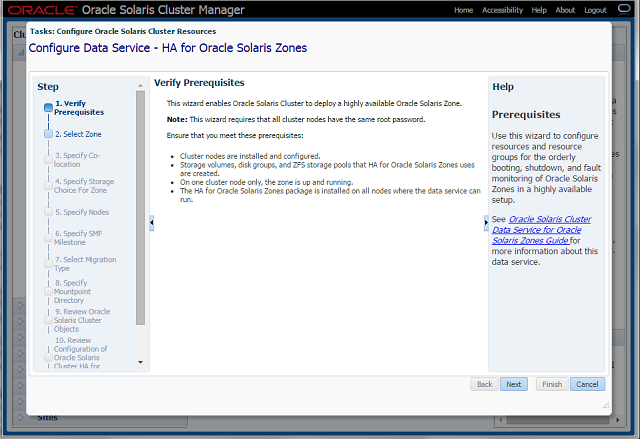Open Oracle Solaris Cluster Data Service guide link
The image size is (640, 439).
tap(541, 230)
